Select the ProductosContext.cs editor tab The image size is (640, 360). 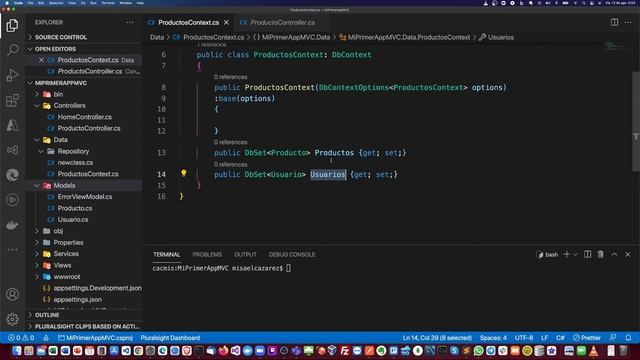pos(189,22)
